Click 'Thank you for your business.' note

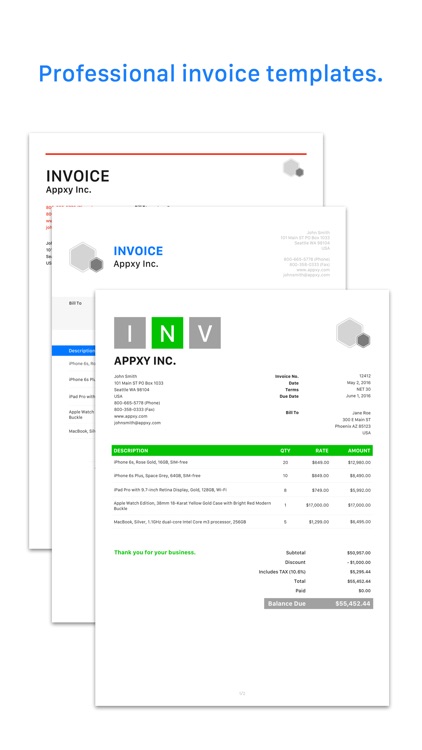tap(155, 552)
